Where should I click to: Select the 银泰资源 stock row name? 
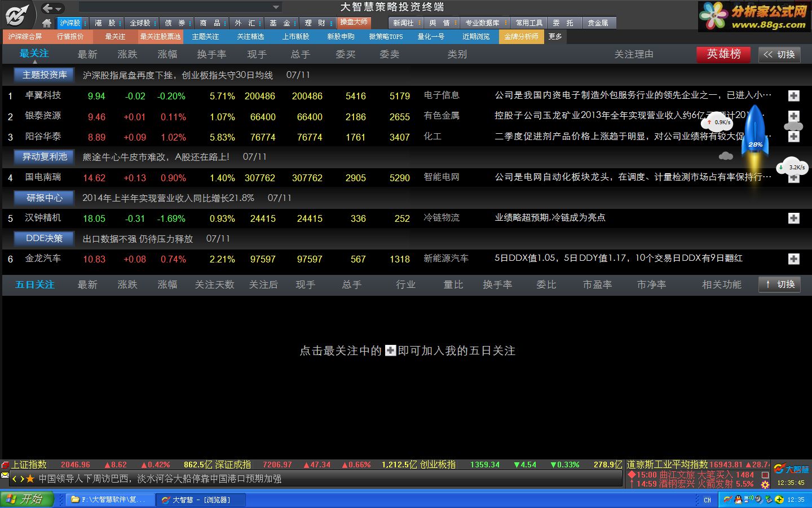[43, 116]
